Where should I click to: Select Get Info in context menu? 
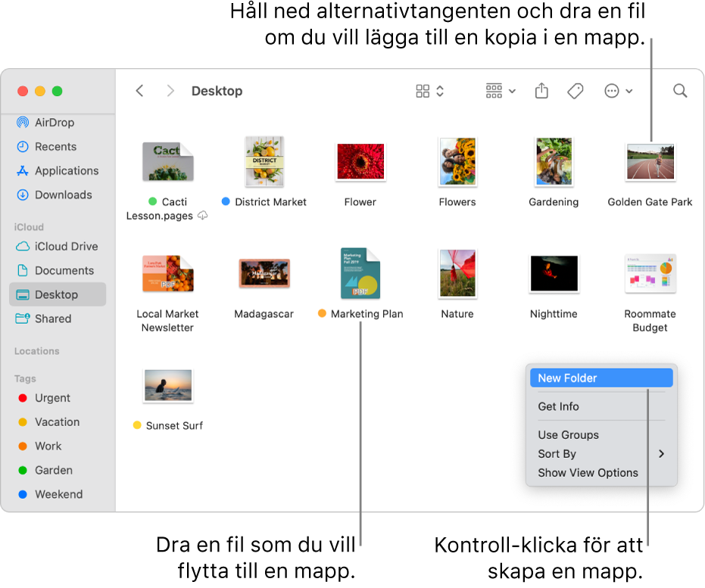click(x=601, y=406)
